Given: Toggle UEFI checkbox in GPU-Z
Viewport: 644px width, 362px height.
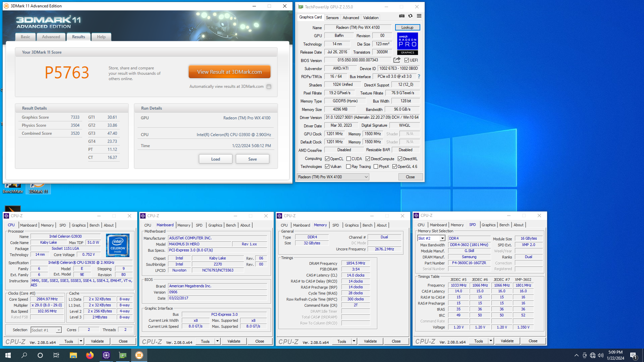Looking at the screenshot, I should click(407, 60).
